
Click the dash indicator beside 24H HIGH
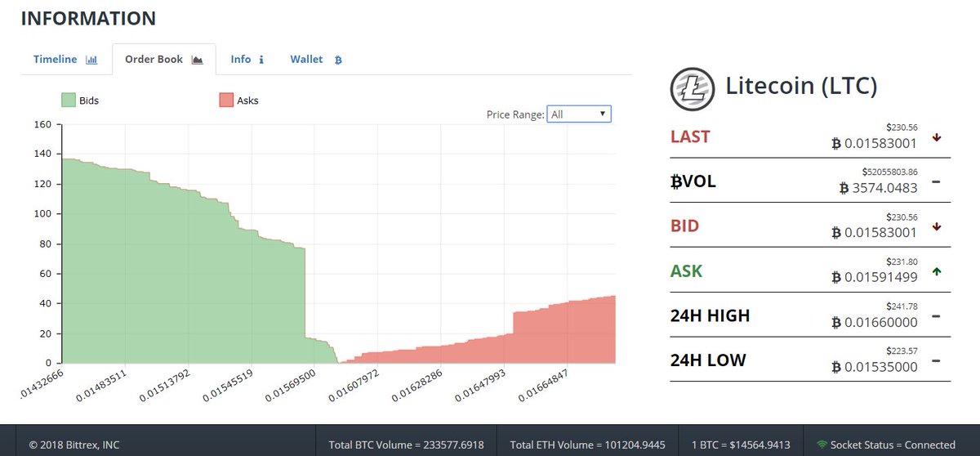pyautogui.click(x=937, y=315)
